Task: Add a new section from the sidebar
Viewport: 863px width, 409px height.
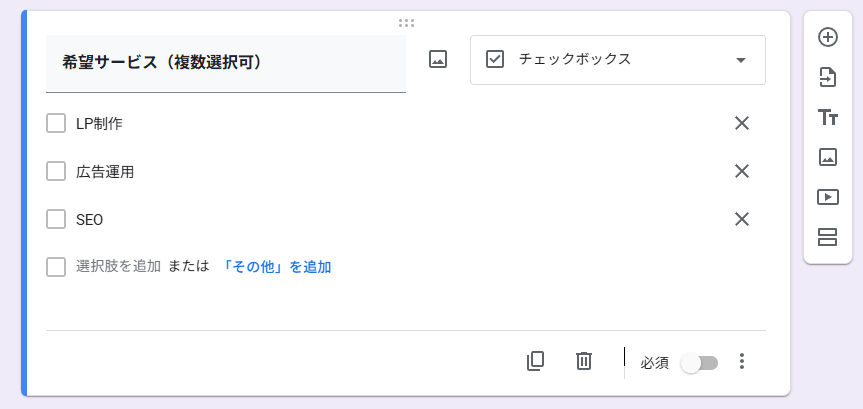Action: (828, 237)
